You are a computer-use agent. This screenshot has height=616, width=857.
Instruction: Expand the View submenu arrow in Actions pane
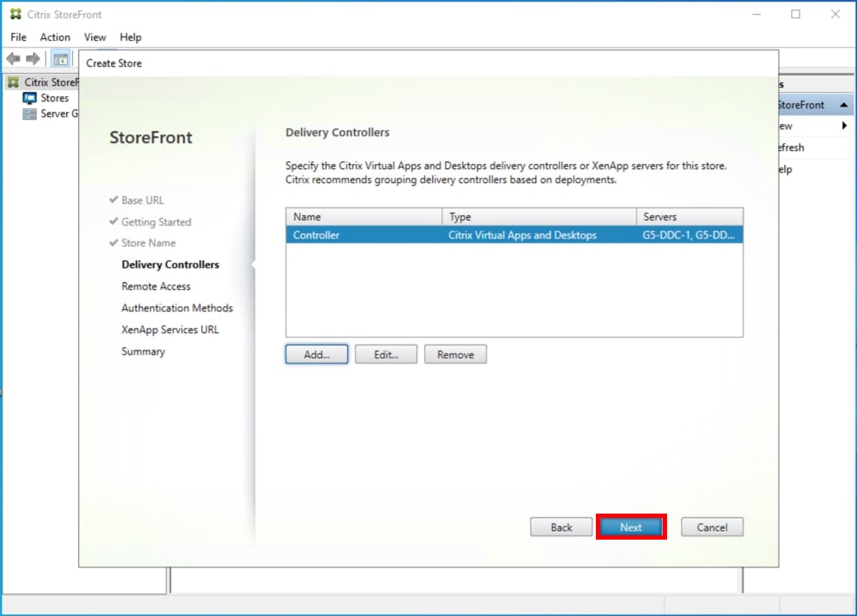point(845,126)
